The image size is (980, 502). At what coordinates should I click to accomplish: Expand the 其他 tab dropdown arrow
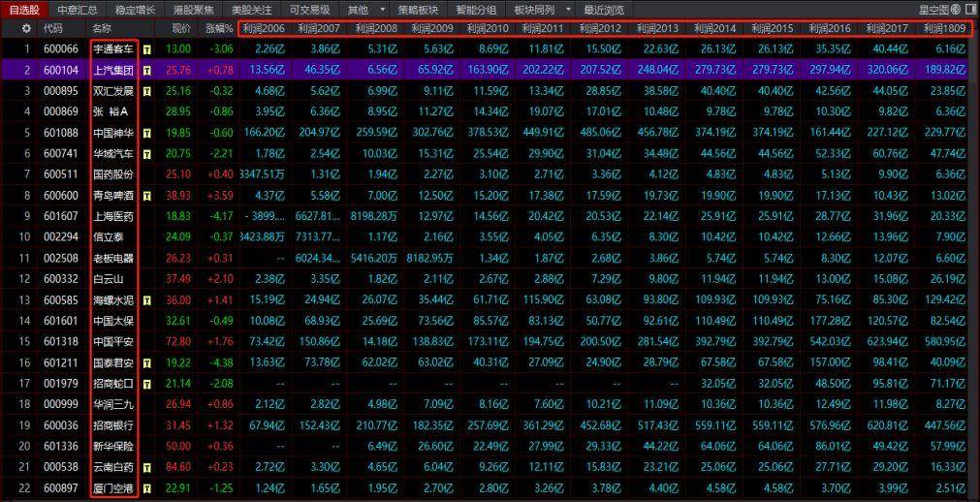pyautogui.click(x=383, y=10)
